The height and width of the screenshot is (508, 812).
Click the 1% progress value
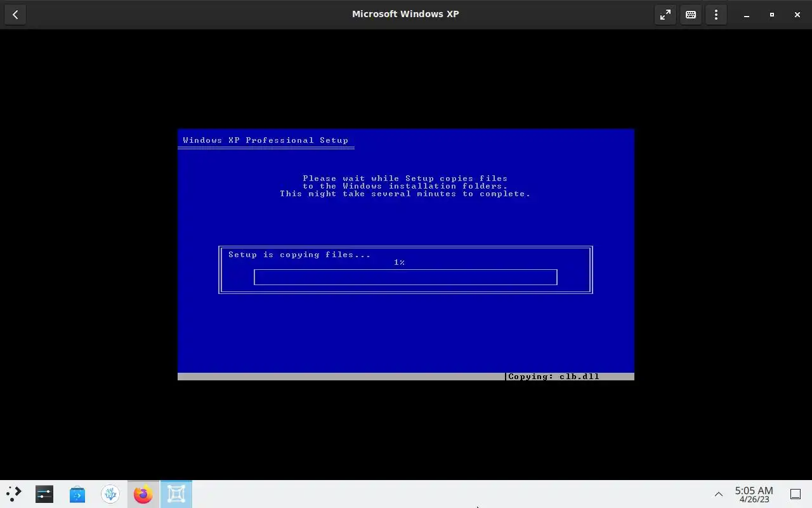[399, 262]
